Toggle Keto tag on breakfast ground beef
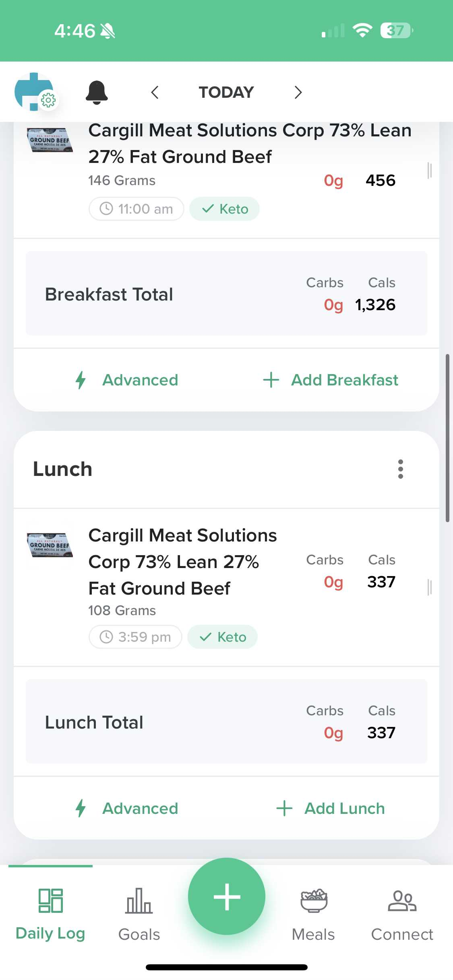453x980 pixels. coord(225,209)
